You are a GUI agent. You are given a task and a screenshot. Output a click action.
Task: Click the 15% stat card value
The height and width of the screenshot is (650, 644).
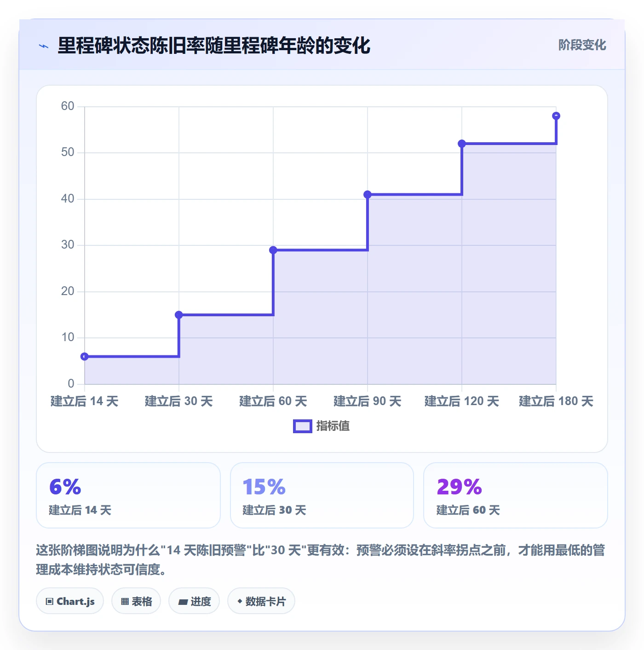coord(264,487)
